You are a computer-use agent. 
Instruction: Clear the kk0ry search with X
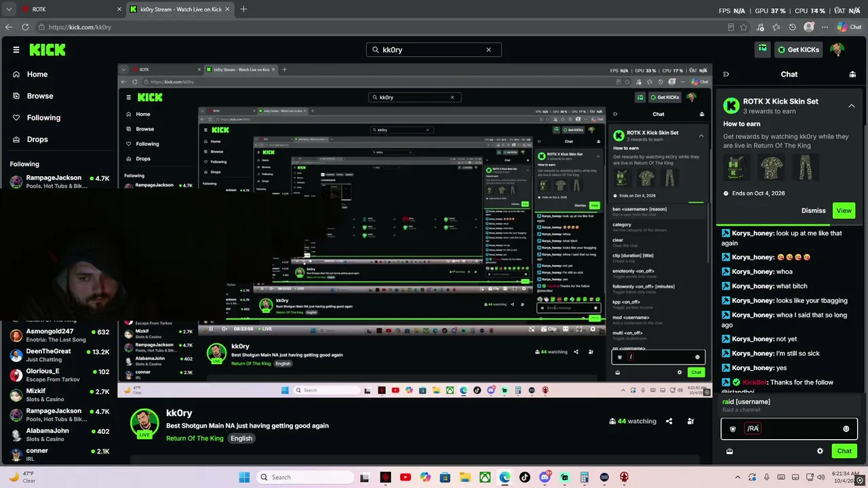(488, 49)
